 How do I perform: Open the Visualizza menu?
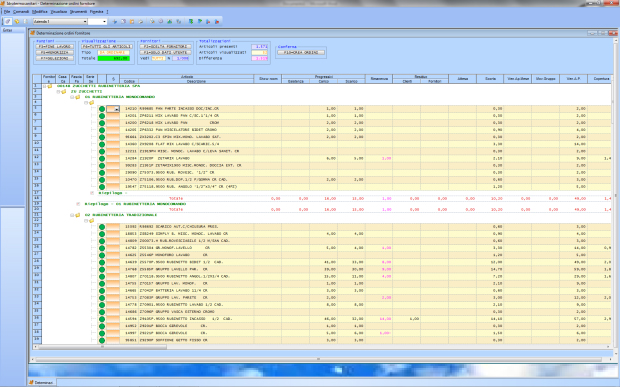tap(59, 12)
